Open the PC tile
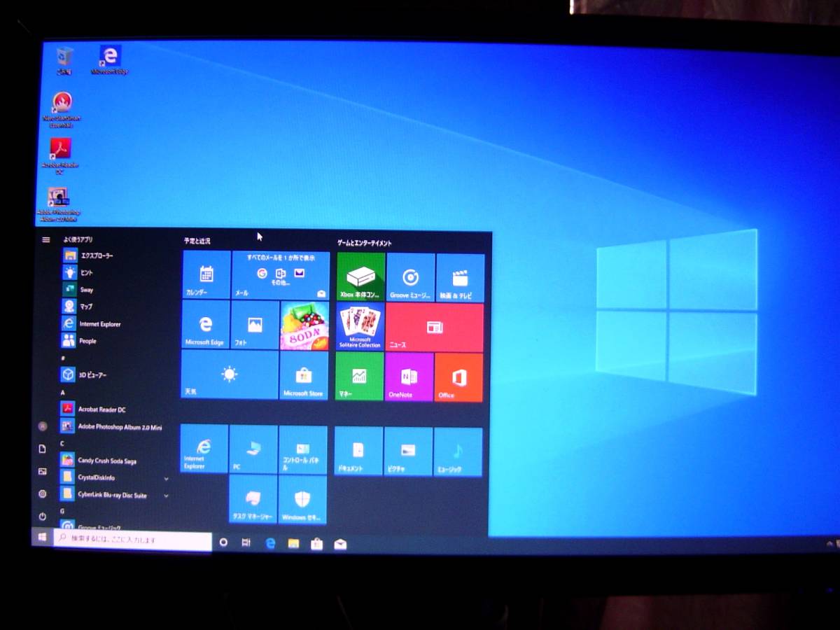The height and width of the screenshot is (630, 840). pos(253,449)
